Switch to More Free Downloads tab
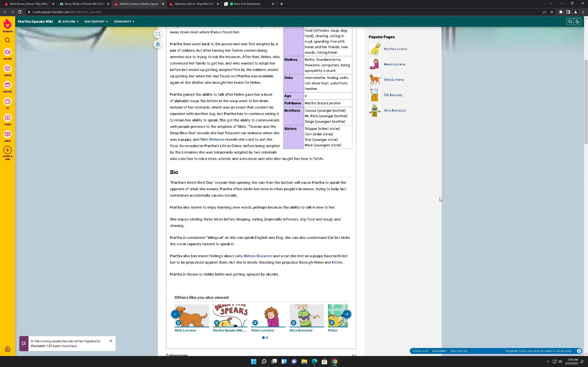The width and height of the screenshot is (588, 367). point(247,4)
